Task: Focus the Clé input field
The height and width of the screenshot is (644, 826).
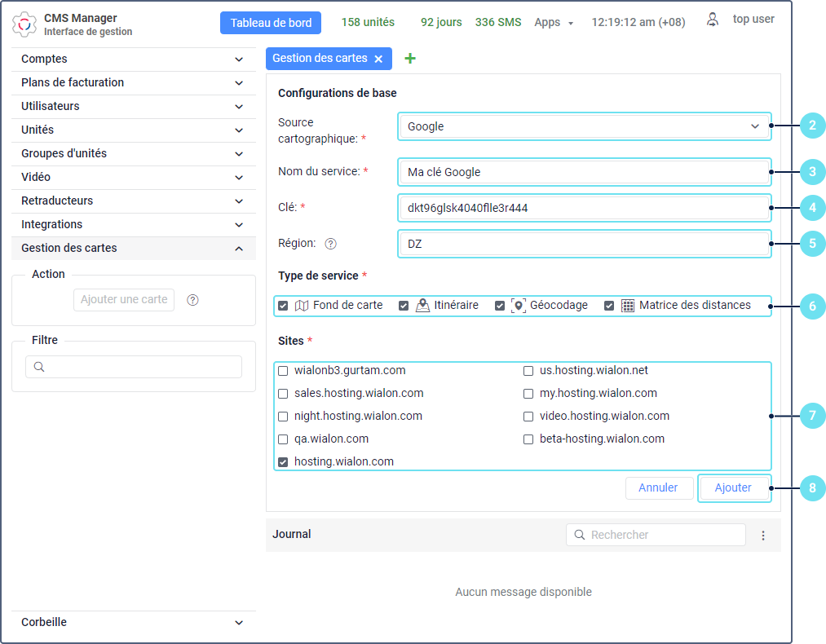Action: [584, 208]
